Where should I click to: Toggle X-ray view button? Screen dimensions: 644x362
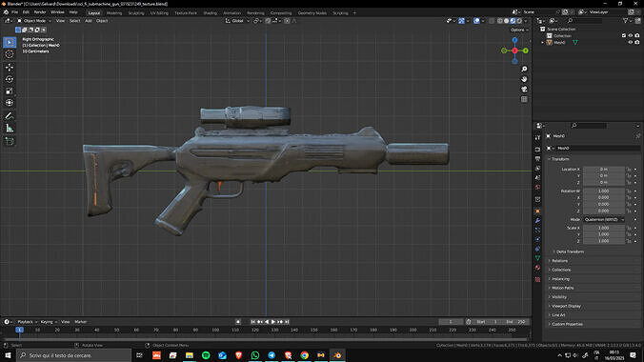[492, 21]
